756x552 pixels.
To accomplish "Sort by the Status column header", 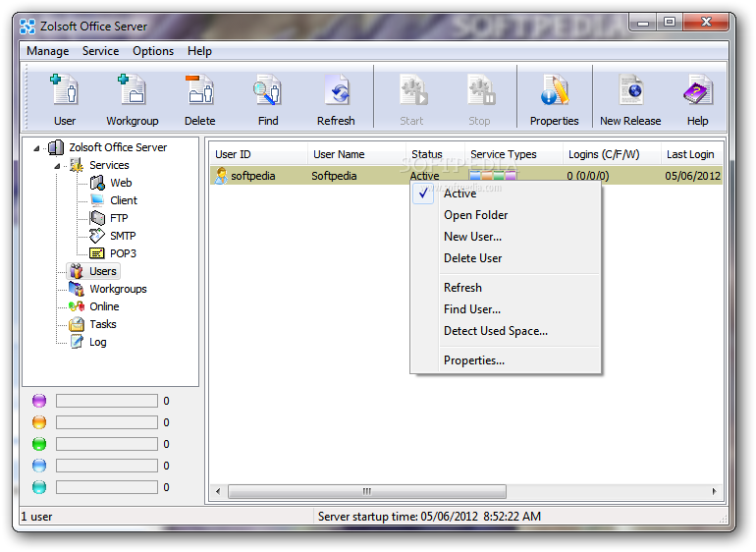I will (x=435, y=154).
